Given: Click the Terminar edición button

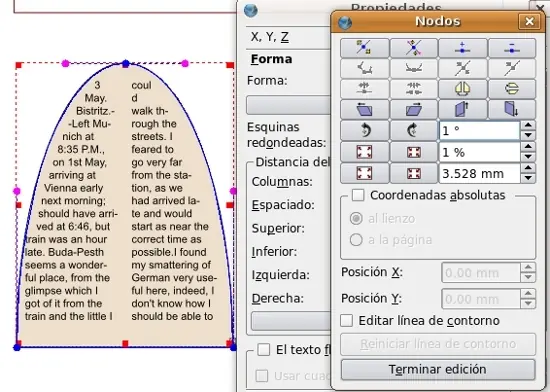Looking at the screenshot, I should click(438, 369).
